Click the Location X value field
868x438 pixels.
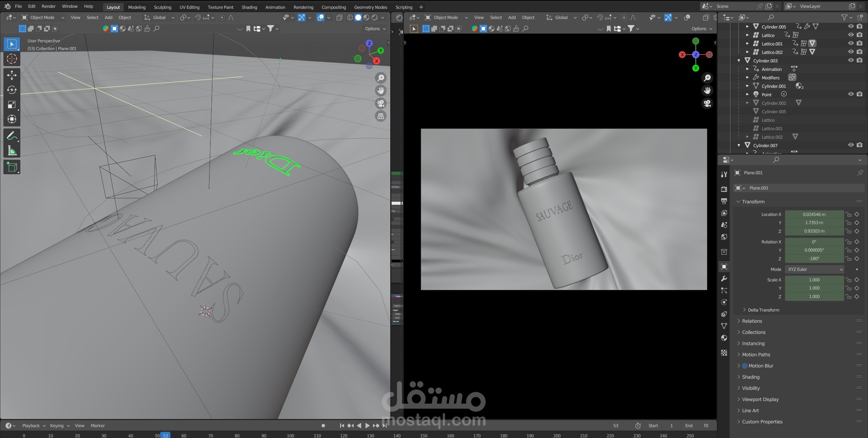pos(814,214)
